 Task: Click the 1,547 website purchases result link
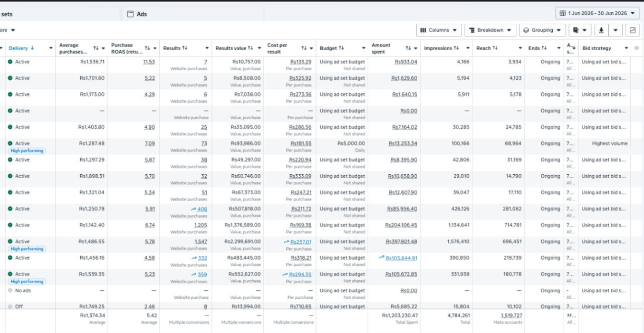200,242
